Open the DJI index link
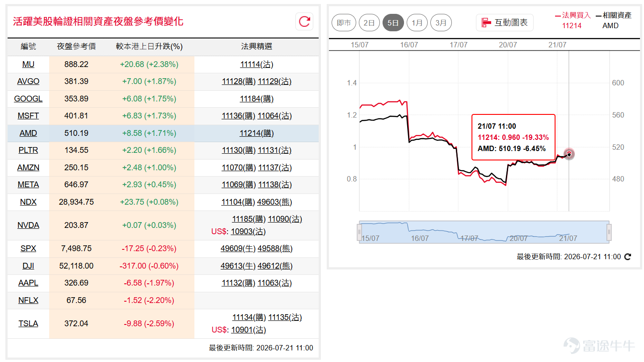 tap(28, 266)
